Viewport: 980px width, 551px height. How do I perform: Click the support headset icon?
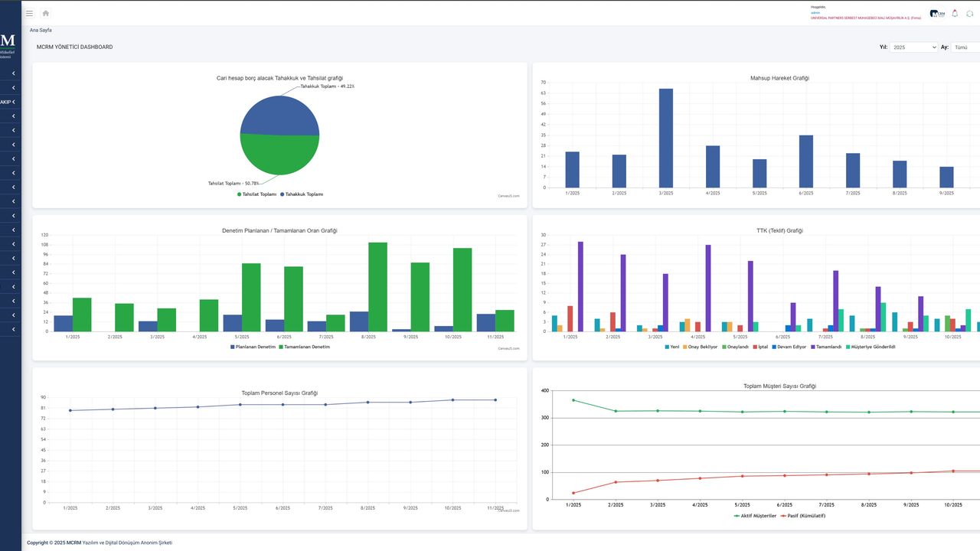point(969,14)
